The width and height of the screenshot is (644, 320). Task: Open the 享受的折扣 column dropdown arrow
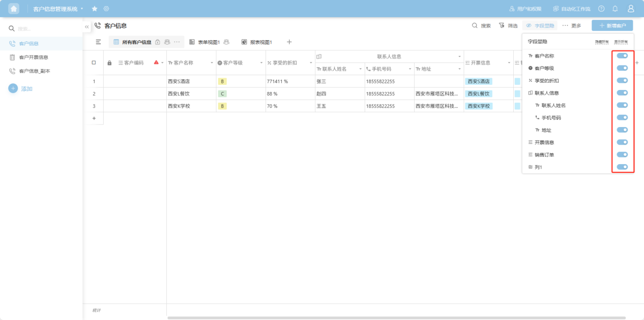coord(310,63)
